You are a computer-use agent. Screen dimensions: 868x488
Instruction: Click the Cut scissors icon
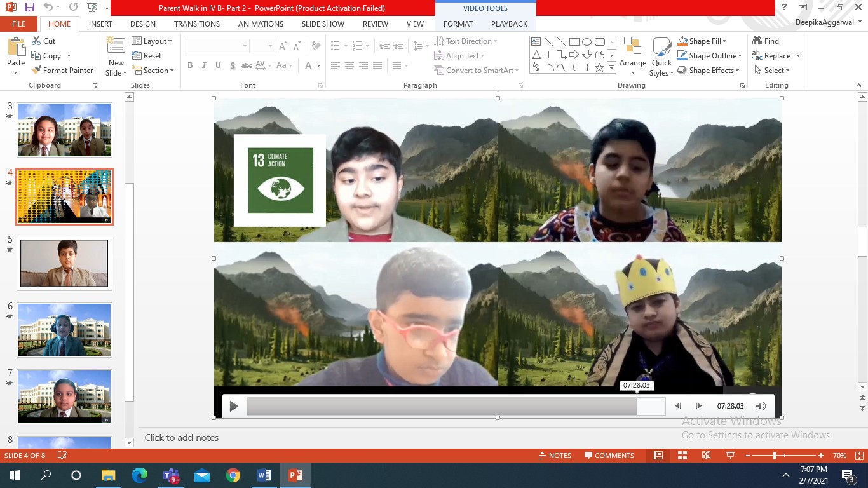[36, 41]
